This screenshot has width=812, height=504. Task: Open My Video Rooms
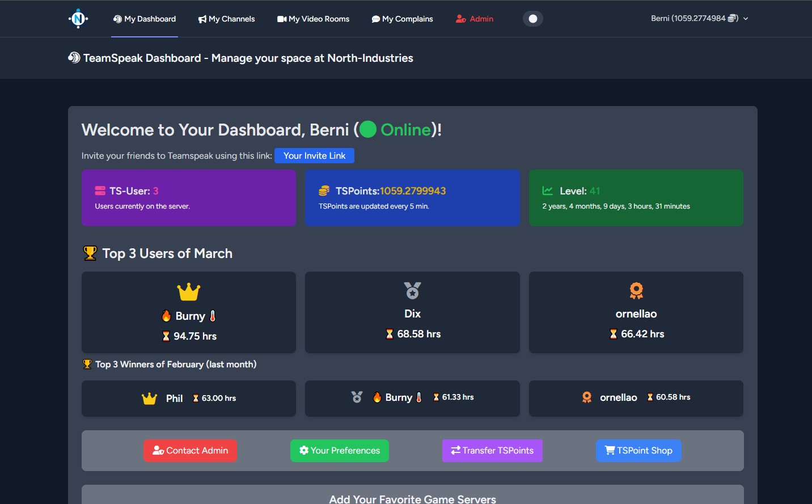(313, 19)
